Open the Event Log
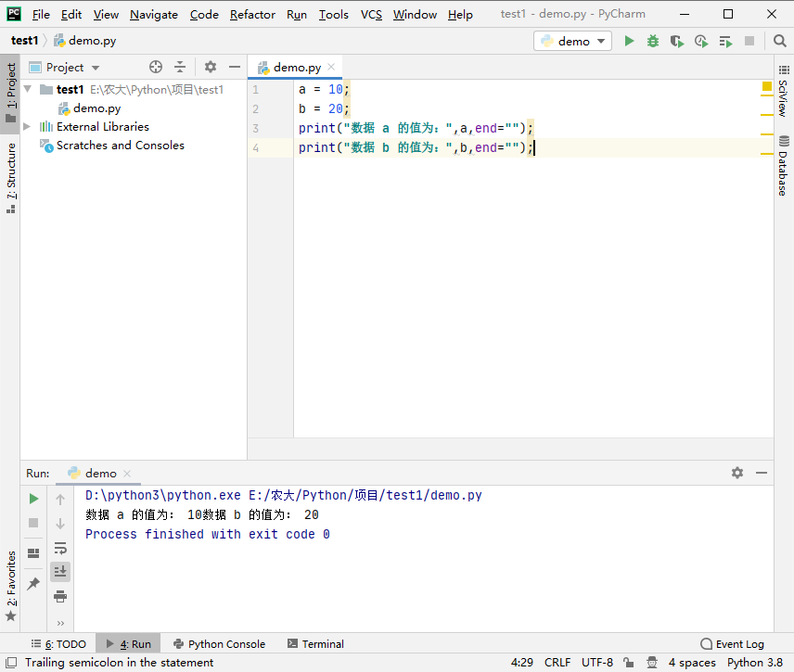The width and height of the screenshot is (794, 672). pyautogui.click(x=733, y=643)
